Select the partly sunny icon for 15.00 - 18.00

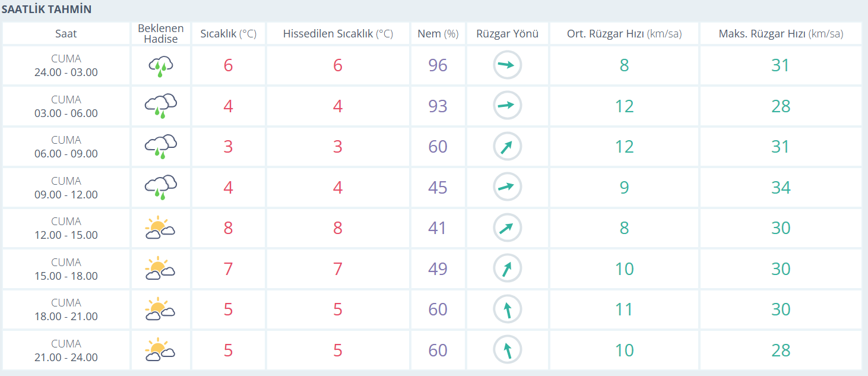160,269
